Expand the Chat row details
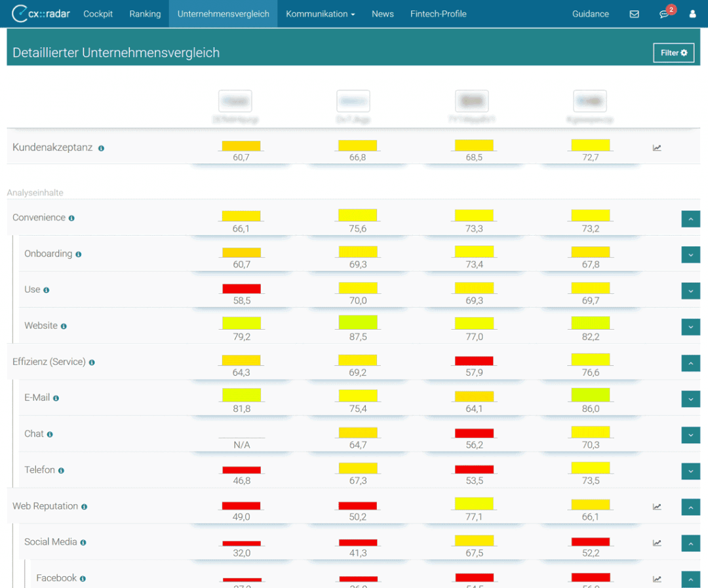The width and height of the screenshot is (708, 588). pyautogui.click(x=690, y=435)
